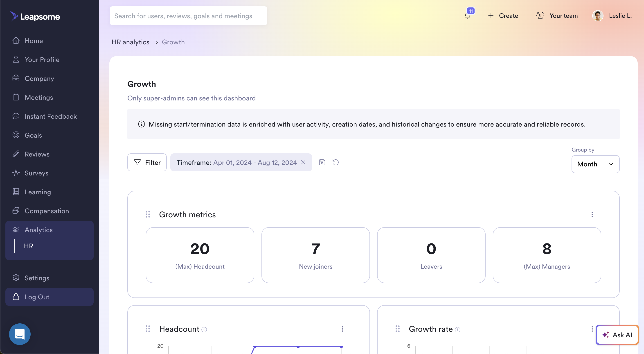Open the Filter button
The width and height of the screenshot is (644, 354).
click(147, 162)
